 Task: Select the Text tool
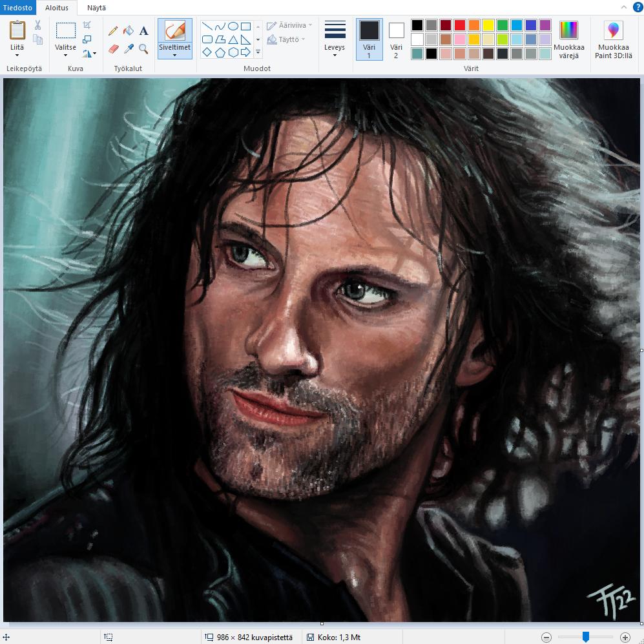(x=143, y=31)
